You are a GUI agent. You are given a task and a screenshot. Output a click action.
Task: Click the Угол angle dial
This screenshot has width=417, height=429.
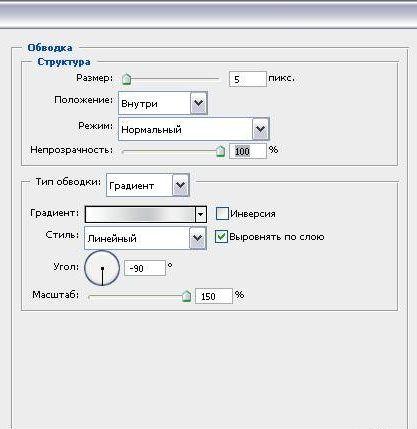pyautogui.click(x=102, y=268)
